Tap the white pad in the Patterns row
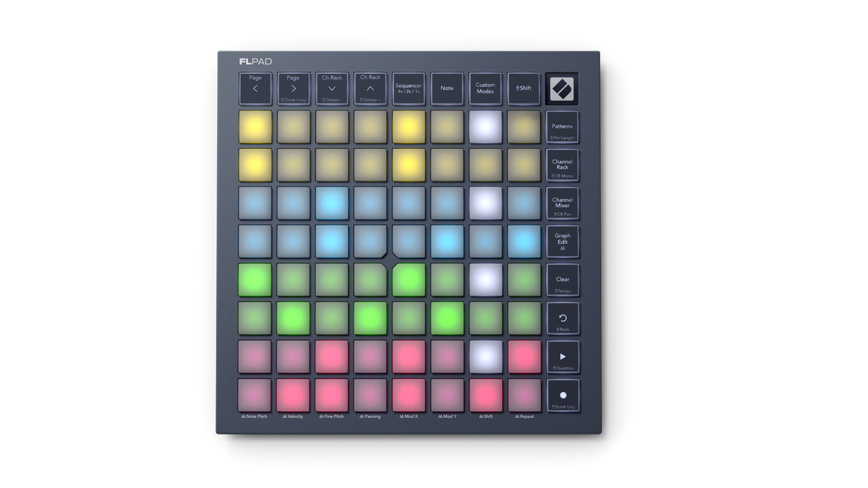The width and height of the screenshot is (868, 488). [x=485, y=127]
